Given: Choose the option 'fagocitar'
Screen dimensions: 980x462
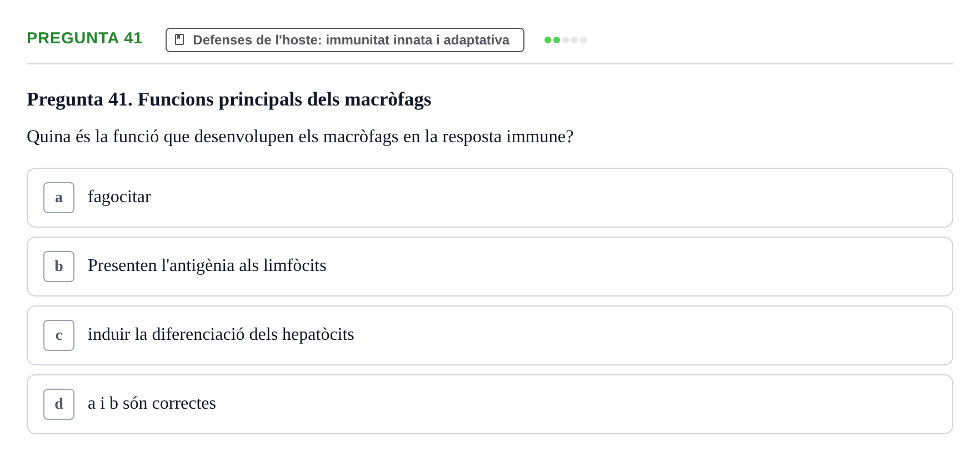Looking at the screenshot, I should (119, 197).
